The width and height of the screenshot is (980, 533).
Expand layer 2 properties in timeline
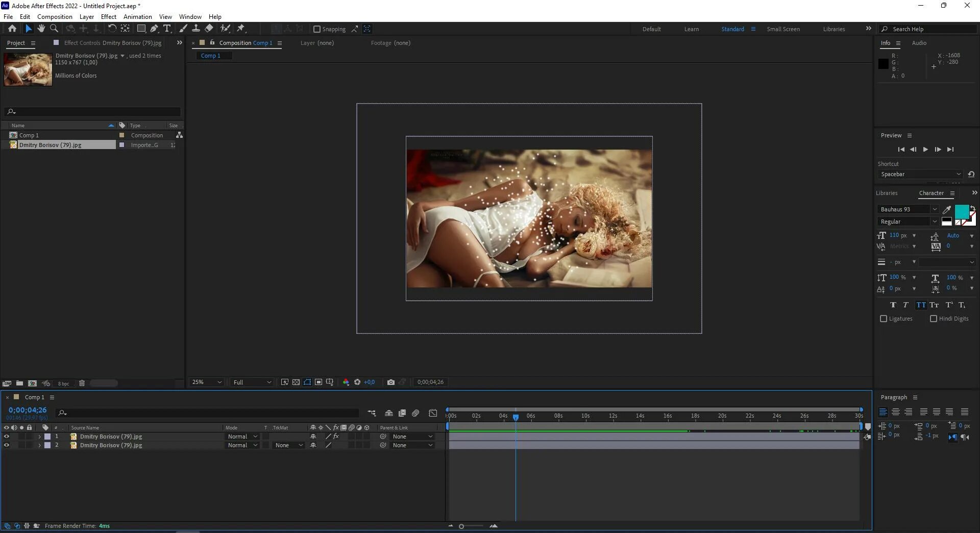(x=39, y=445)
